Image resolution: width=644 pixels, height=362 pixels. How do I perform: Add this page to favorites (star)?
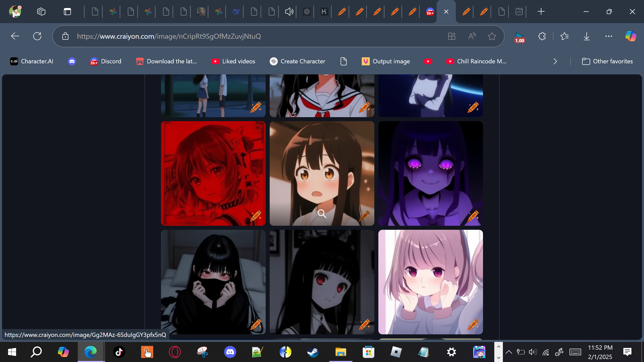492,36
